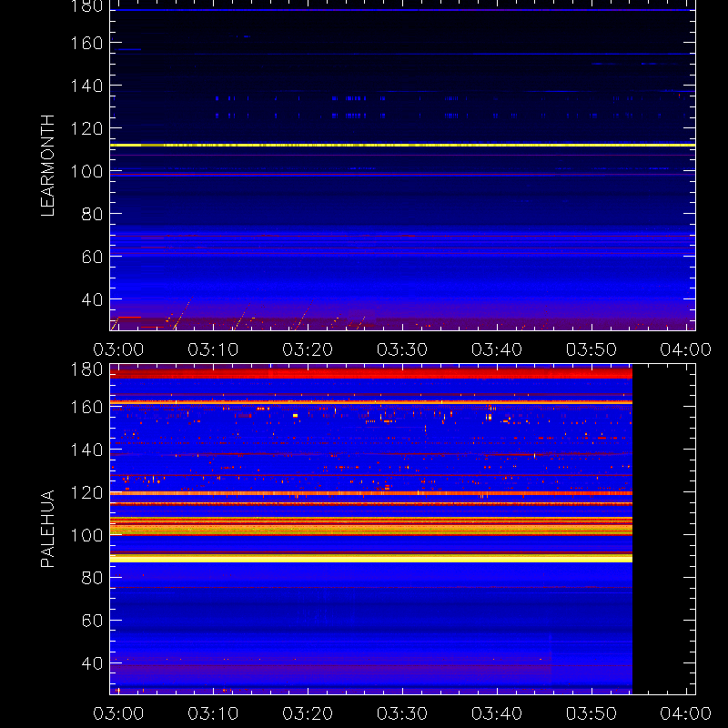
Task: Click 03:30 time label below Learmonth plot
Action: click(x=402, y=349)
